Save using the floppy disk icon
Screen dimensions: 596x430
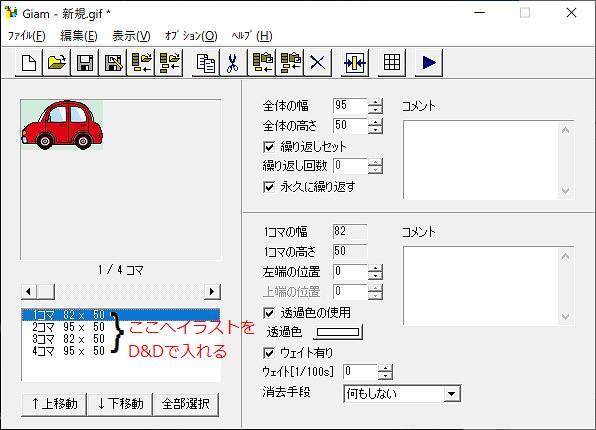pos(84,63)
